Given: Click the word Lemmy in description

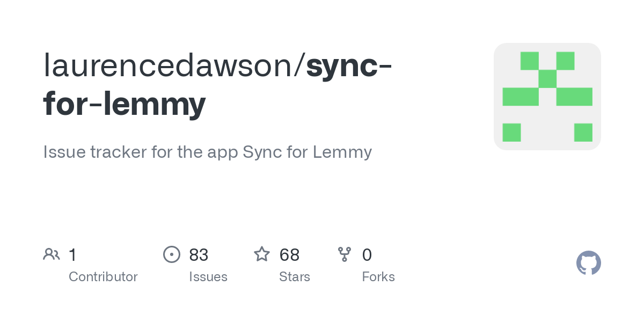Looking at the screenshot, I should point(342,152).
